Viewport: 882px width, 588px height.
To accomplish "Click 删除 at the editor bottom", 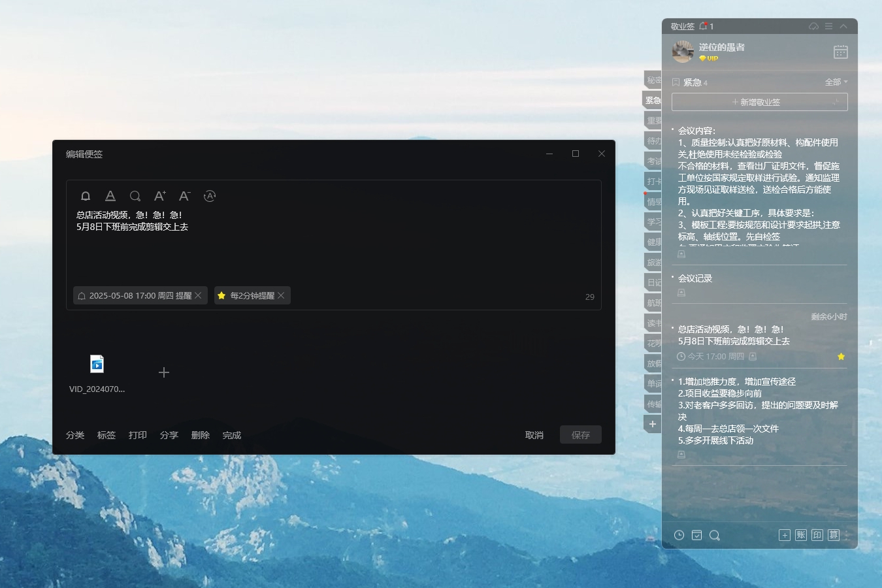I will [201, 435].
